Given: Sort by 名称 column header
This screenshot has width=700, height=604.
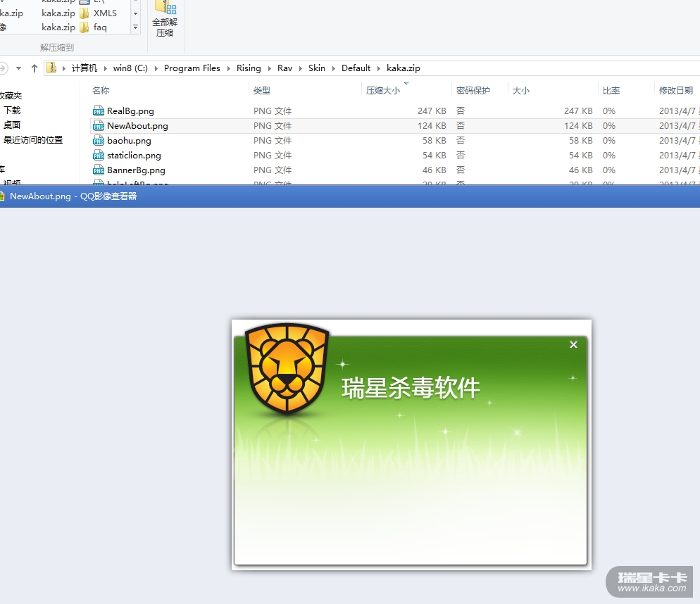Looking at the screenshot, I should [101, 91].
